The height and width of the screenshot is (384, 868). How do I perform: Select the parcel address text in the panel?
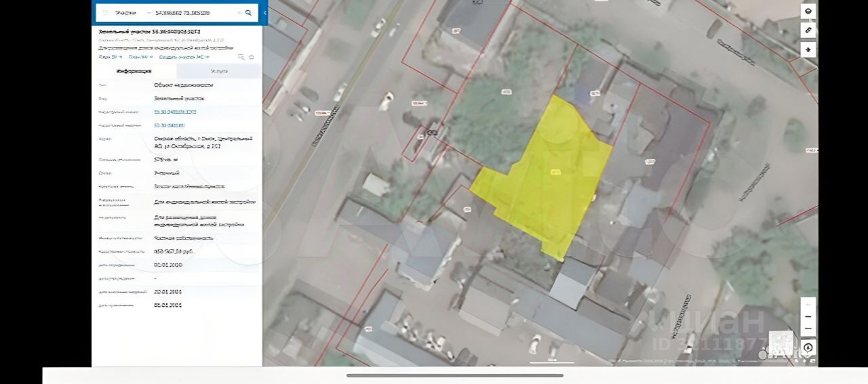pyautogui.click(x=203, y=142)
